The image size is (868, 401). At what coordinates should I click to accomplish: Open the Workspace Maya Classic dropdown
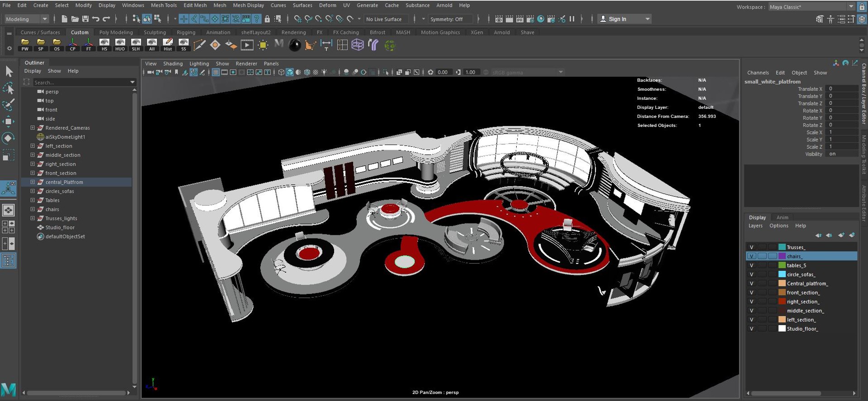(x=811, y=7)
